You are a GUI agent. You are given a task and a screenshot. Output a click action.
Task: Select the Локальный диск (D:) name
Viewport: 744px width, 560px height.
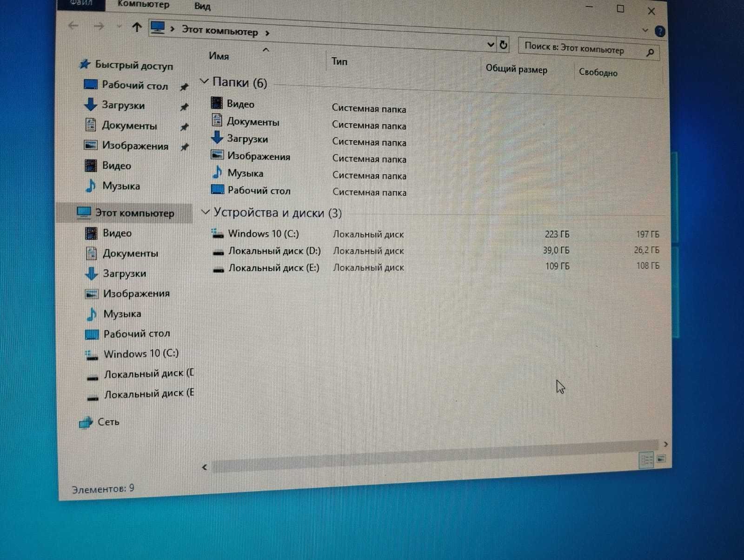coord(274,251)
